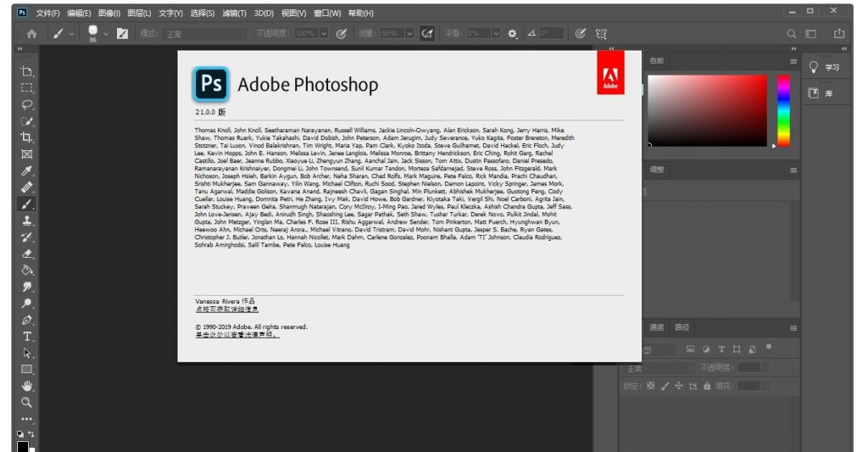The height and width of the screenshot is (452, 868).
Task: Click the Home icon in the options bar
Action: (31, 34)
